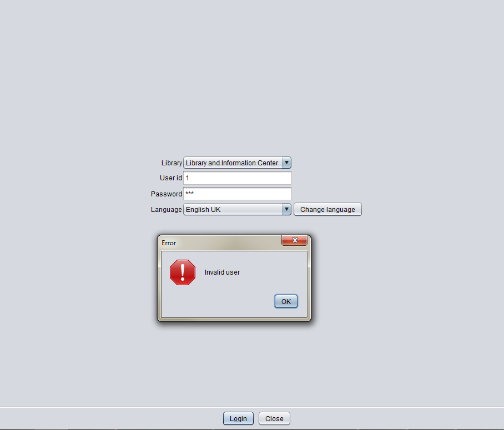
Task: Select the Library and Information Center combo box
Action: [x=237, y=163]
